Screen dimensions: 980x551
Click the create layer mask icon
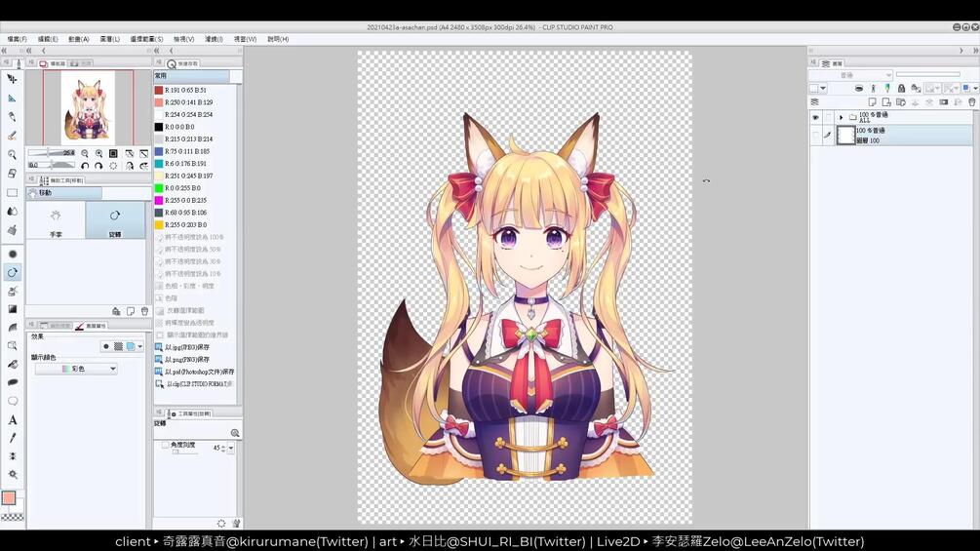coord(944,101)
